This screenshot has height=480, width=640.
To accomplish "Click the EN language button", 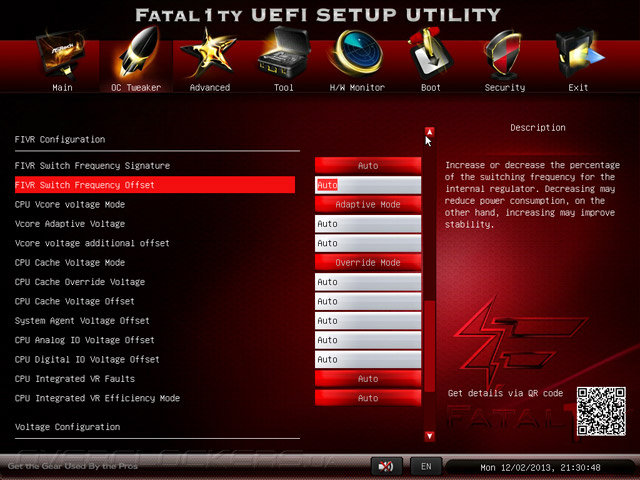I will (x=426, y=466).
